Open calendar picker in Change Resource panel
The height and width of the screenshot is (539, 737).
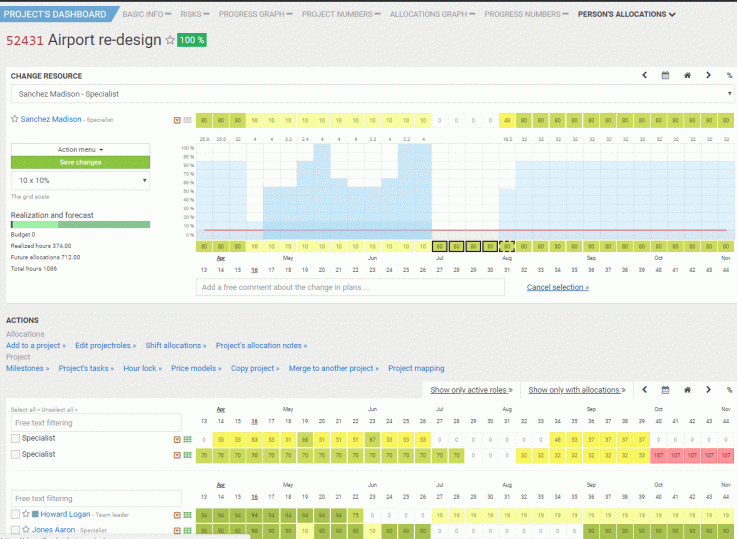tap(665, 75)
